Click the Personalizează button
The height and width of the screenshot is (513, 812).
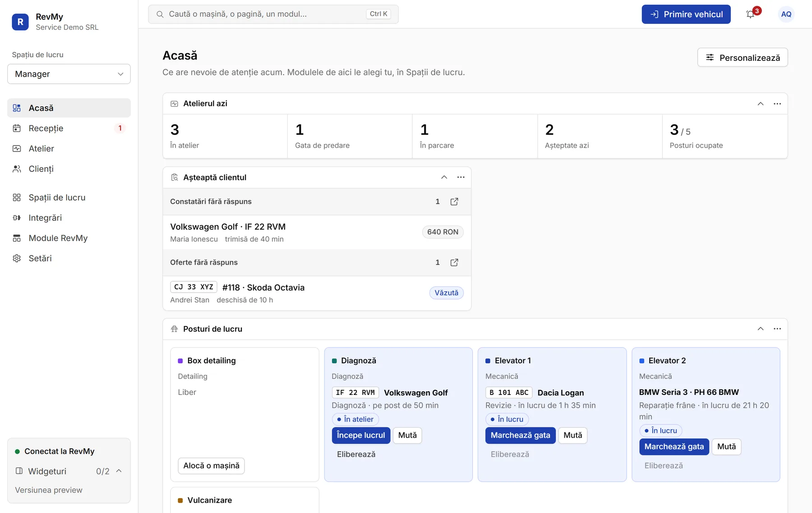(743, 57)
